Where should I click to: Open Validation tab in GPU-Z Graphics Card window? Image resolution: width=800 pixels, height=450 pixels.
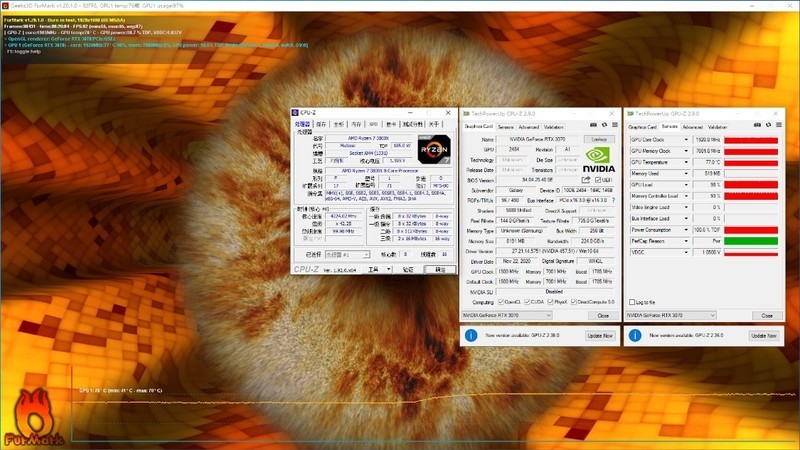554,127
